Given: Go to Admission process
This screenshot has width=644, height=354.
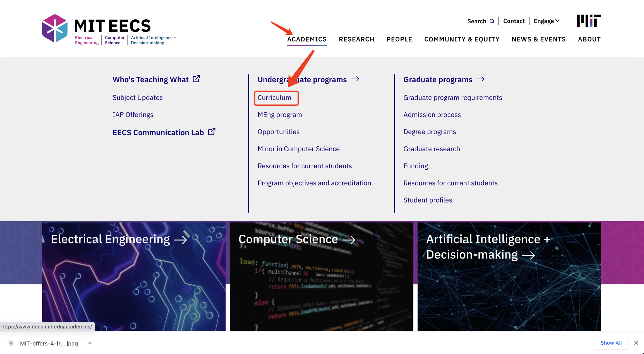Looking at the screenshot, I should (x=432, y=114).
